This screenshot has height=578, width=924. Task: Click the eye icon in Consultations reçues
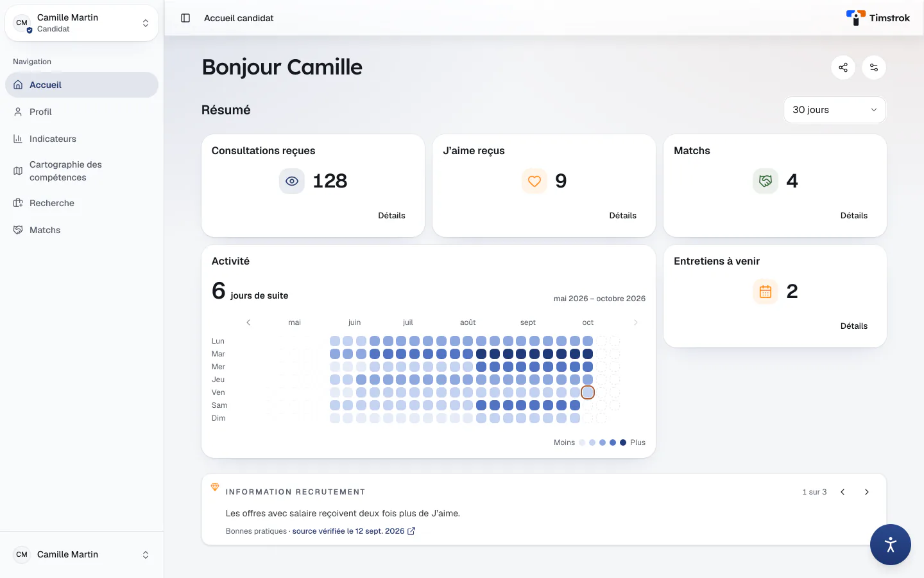coord(292,181)
